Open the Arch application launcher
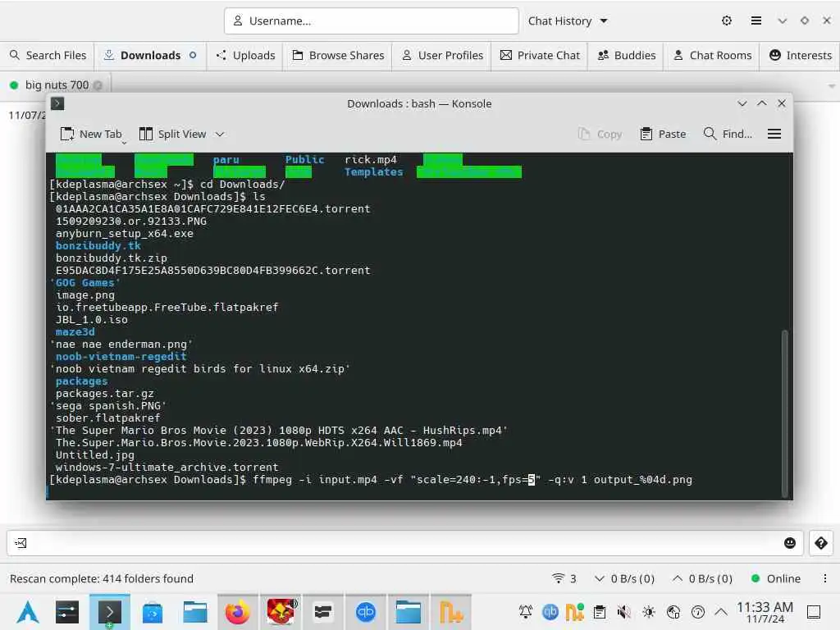The image size is (840, 630). (x=28, y=612)
